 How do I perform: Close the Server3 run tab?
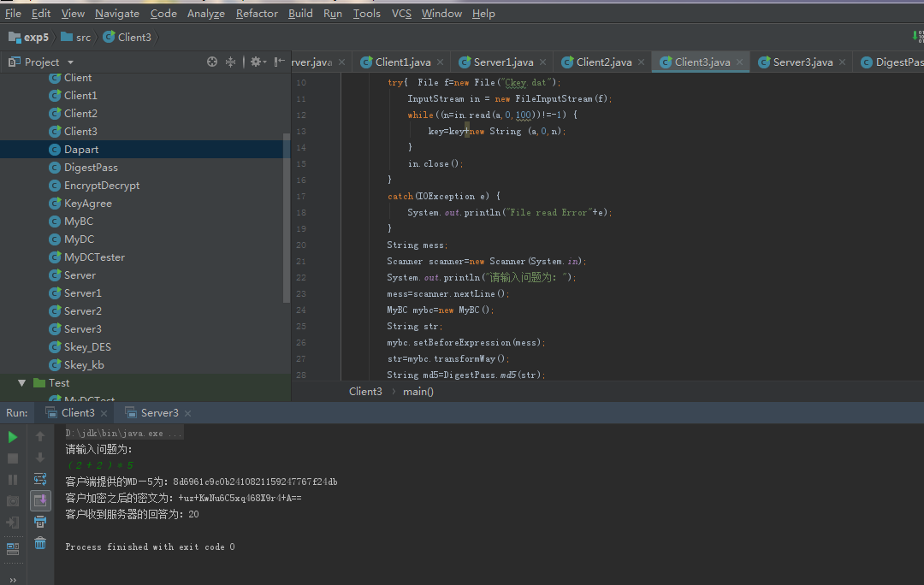(x=188, y=414)
